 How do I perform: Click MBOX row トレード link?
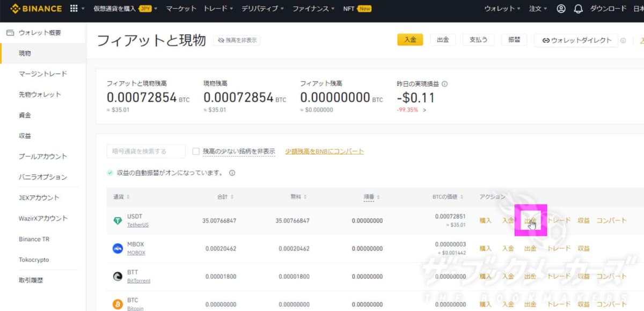click(x=559, y=248)
